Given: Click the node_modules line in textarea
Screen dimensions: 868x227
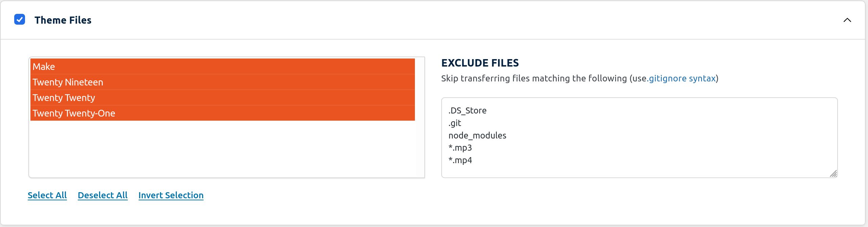Looking at the screenshot, I should pyautogui.click(x=477, y=135).
